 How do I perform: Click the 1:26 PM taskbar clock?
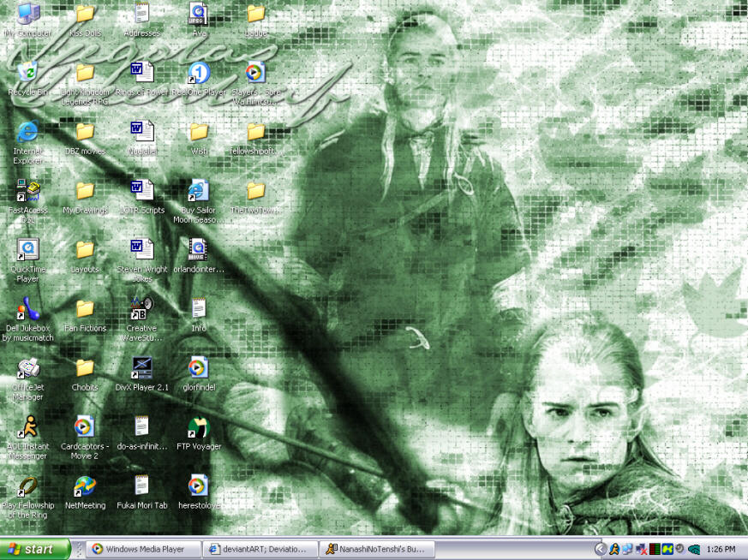(721, 549)
